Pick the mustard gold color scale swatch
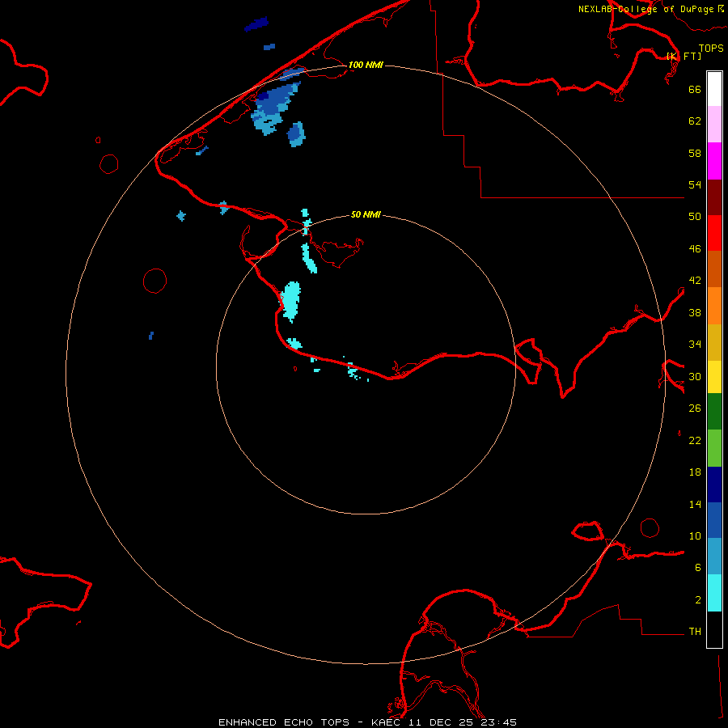The height and width of the screenshot is (728, 728). pyautogui.click(x=714, y=342)
